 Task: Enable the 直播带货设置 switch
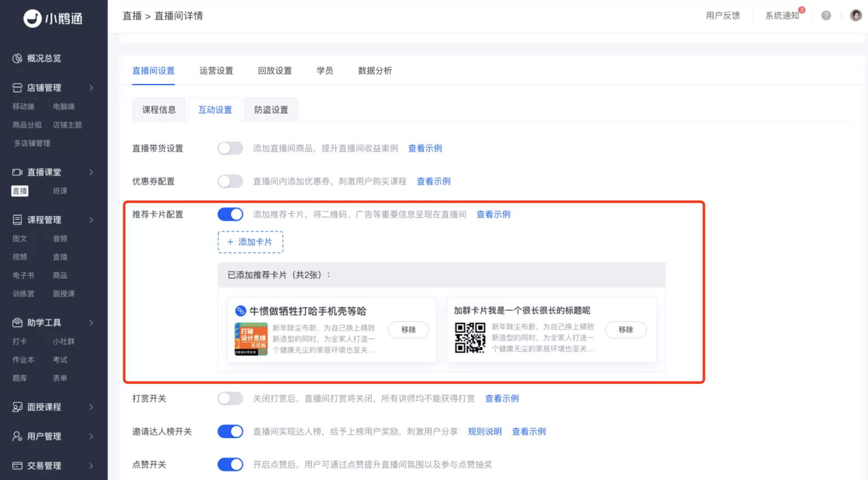click(x=230, y=148)
